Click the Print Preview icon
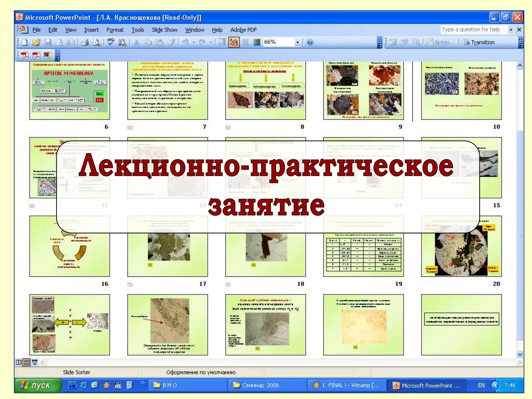Viewport: 532px width, 399px height. tap(96, 42)
